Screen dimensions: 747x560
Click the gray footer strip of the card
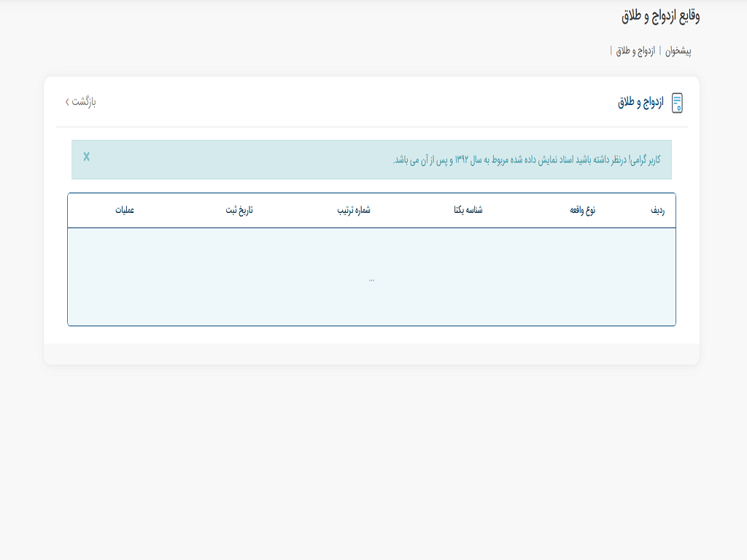click(371, 354)
